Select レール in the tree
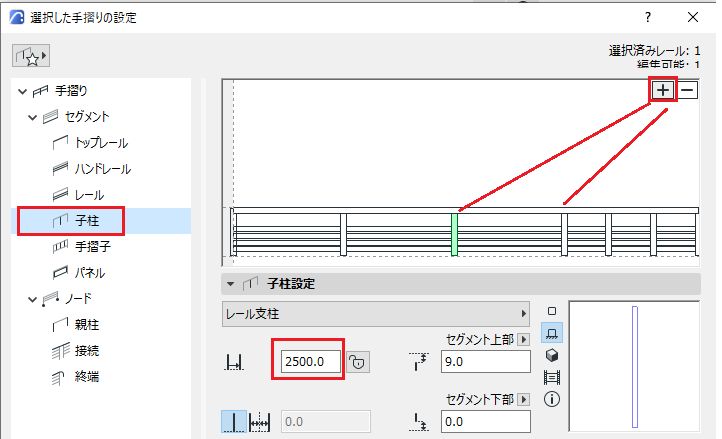This screenshot has width=722, height=439. [89, 195]
